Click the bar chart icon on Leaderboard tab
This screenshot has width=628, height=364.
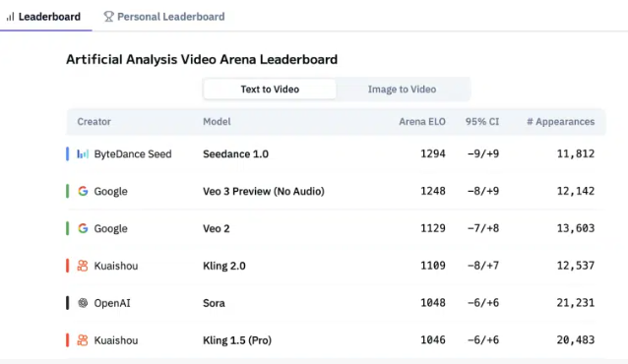[x=11, y=17]
